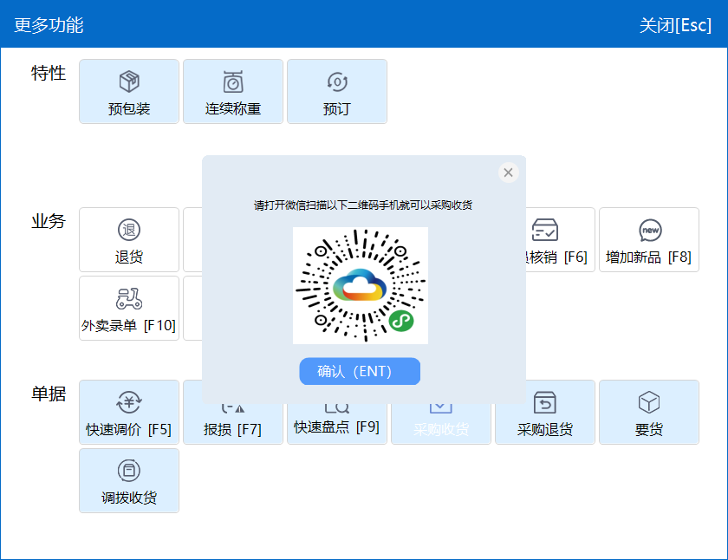Open 外卖录单 [F10] takeout order entry

129,309
